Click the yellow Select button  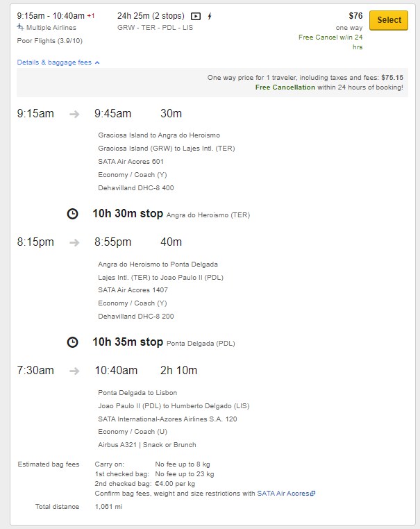tap(389, 20)
